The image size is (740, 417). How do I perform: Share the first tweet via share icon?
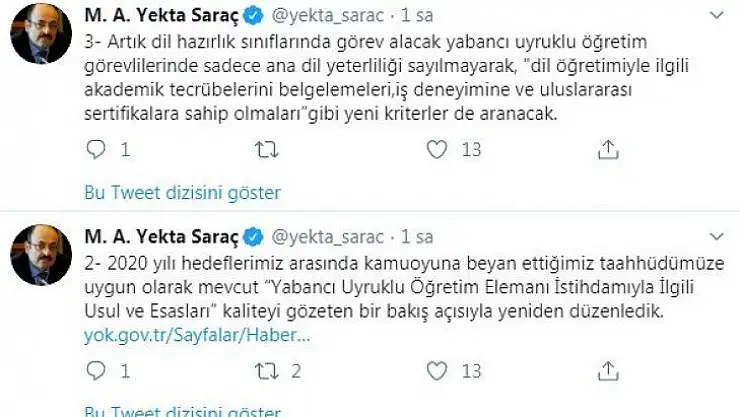[x=607, y=149]
